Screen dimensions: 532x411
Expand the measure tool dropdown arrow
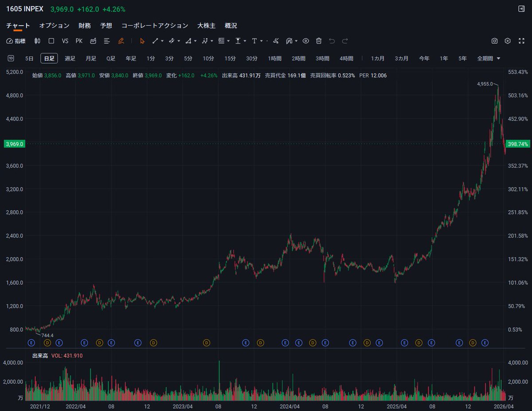245,41
